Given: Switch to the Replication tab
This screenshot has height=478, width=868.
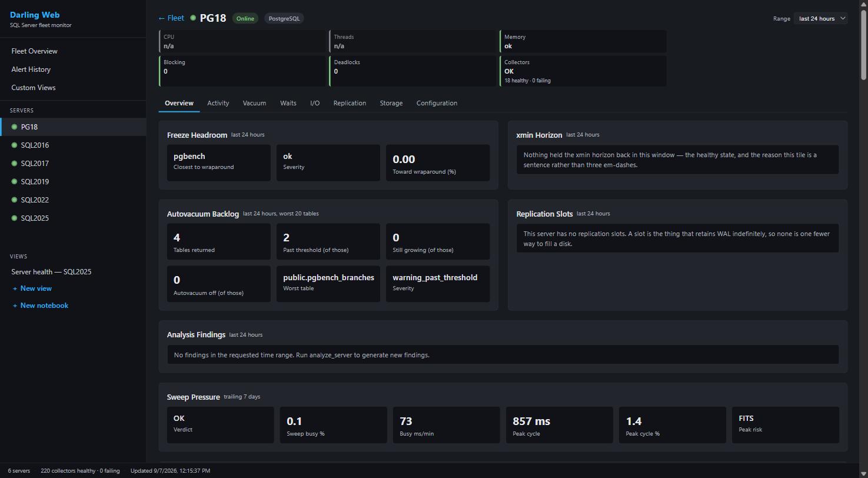Looking at the screenshot, I should [350, 103].
